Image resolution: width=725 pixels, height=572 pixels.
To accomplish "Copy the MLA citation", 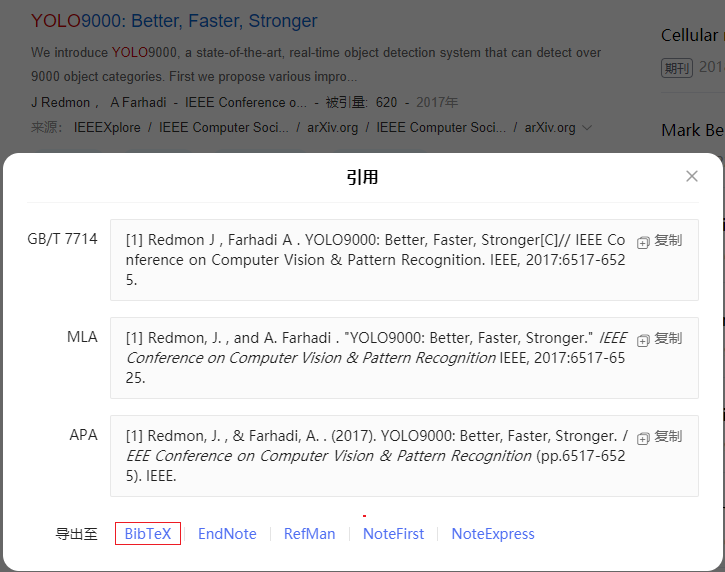I will (659, 339).
